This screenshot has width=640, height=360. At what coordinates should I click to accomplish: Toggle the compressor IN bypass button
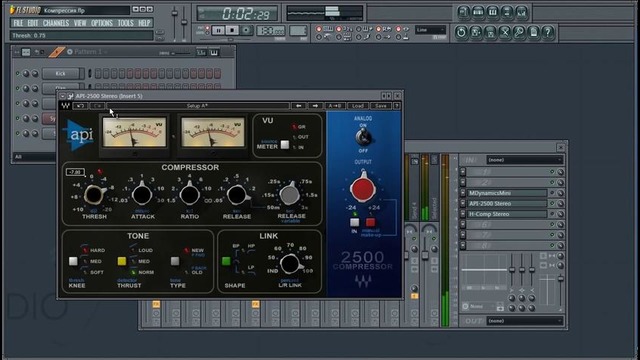click(x=354, y=222)
